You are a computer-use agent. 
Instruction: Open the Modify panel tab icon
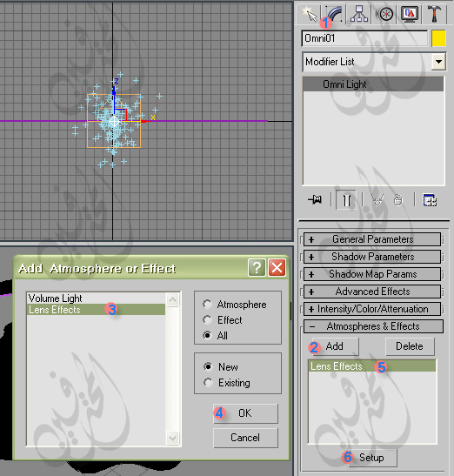click(x=333, y=14)
